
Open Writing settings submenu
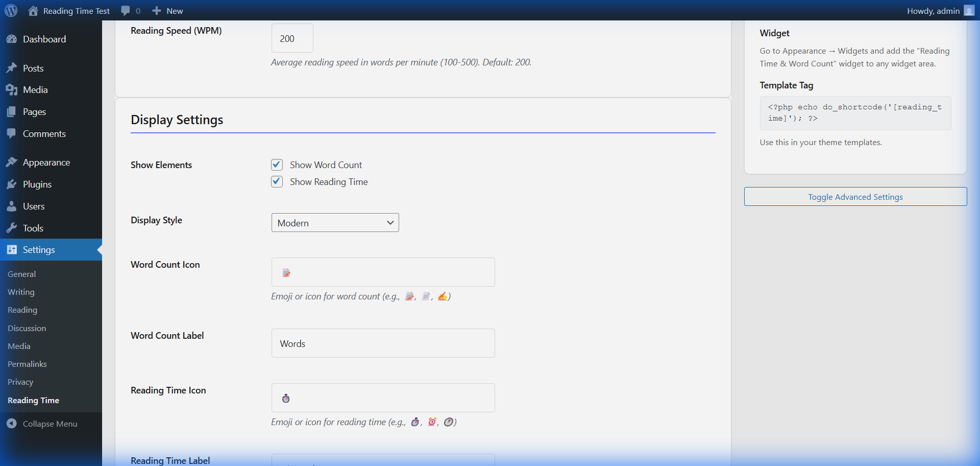[21, 292]
